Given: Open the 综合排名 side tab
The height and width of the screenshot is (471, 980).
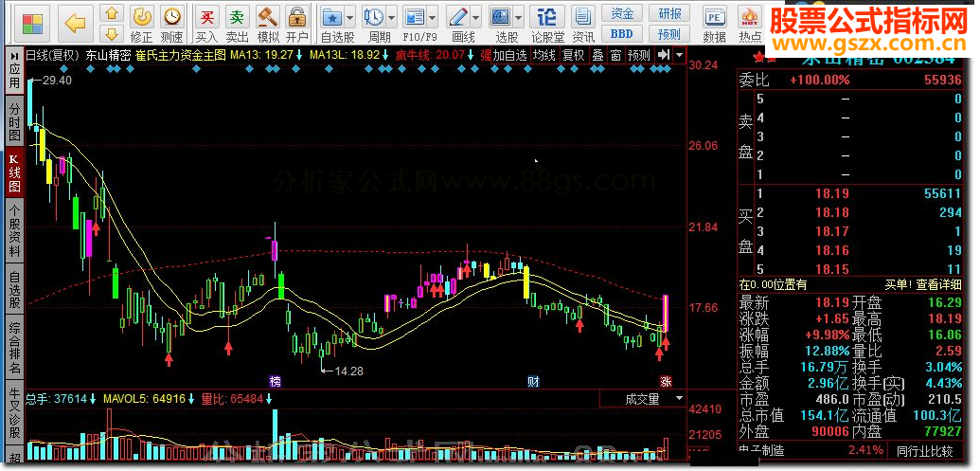Looking at the screenshot, I should pos(14,347).
